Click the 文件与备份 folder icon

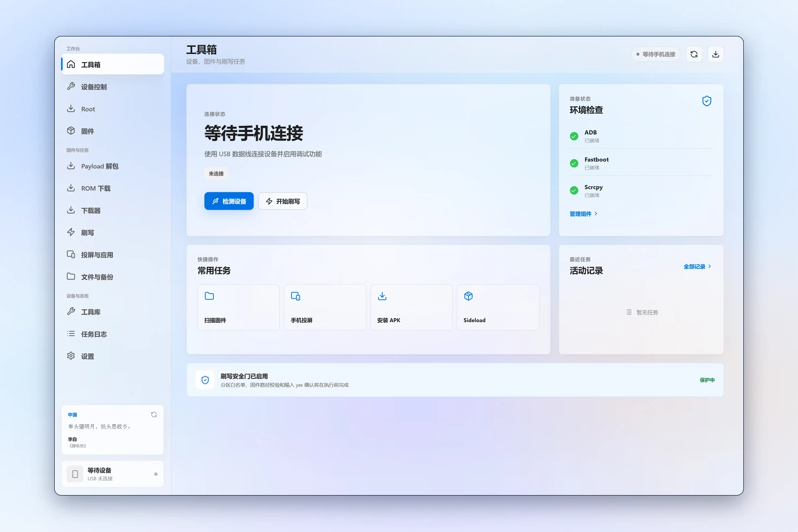71,277
